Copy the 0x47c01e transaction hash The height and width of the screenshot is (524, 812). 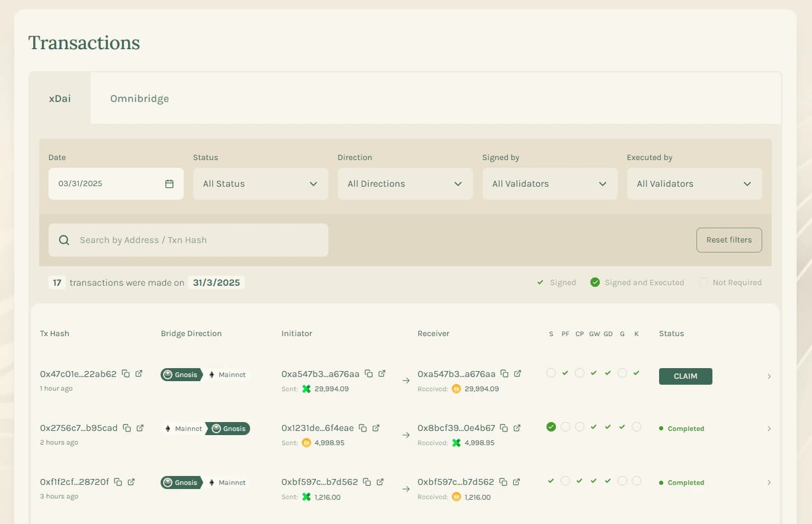(126, 373)
